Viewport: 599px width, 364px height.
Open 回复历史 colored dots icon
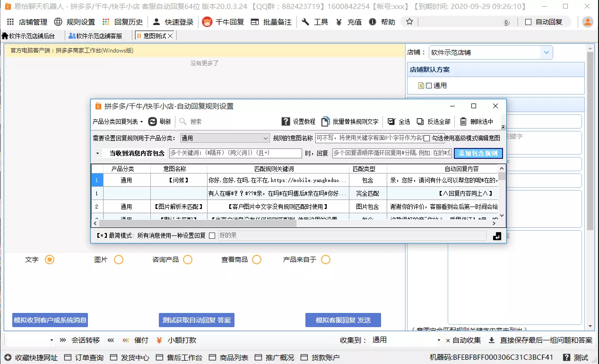click(x=106, y=22)
